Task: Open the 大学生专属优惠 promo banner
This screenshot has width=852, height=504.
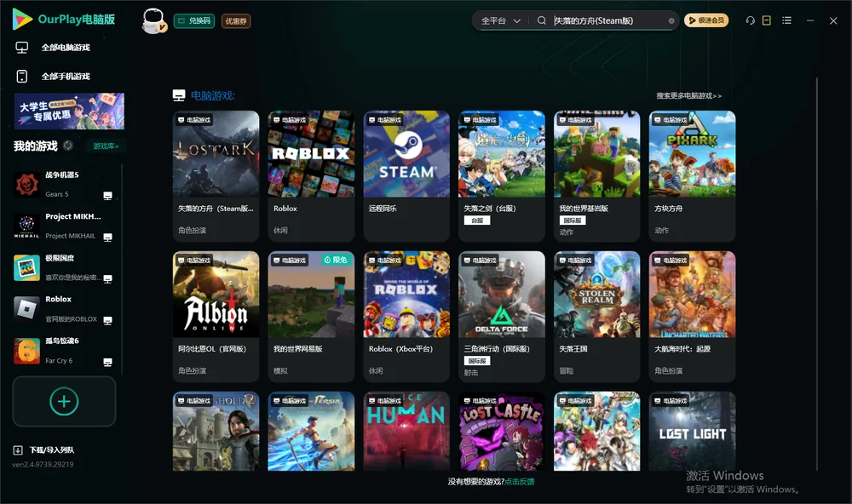Action: (69, 112)
